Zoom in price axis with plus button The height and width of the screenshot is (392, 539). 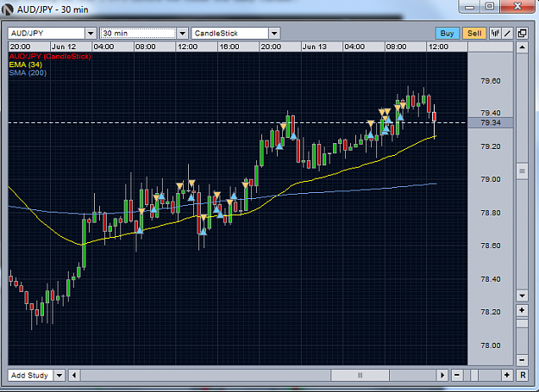pos(522,310)
